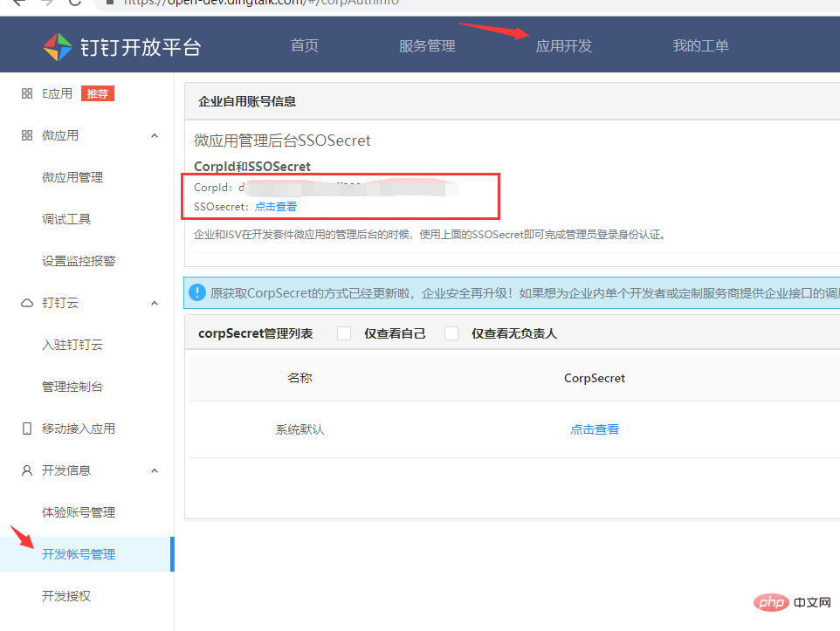Click the browser back arrow
This screenshot has height=631, width=840.
[x=19, y=2]
